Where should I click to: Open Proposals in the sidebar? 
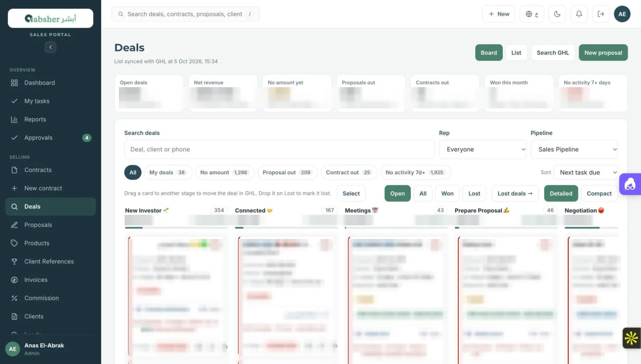click(x=50, y=225)
